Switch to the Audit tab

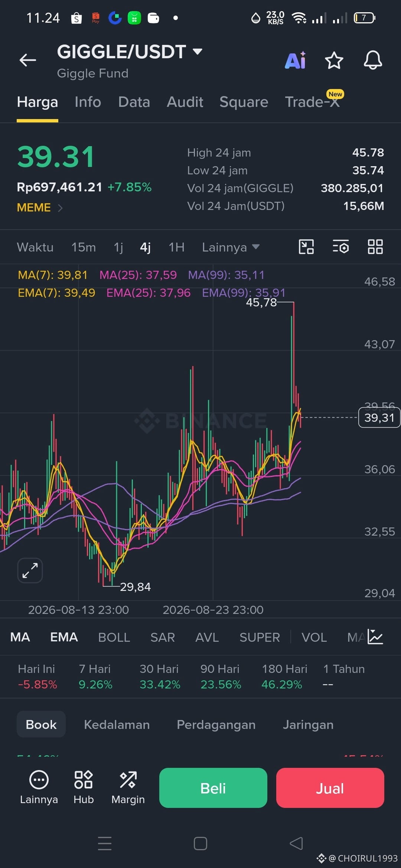point(185,102)
